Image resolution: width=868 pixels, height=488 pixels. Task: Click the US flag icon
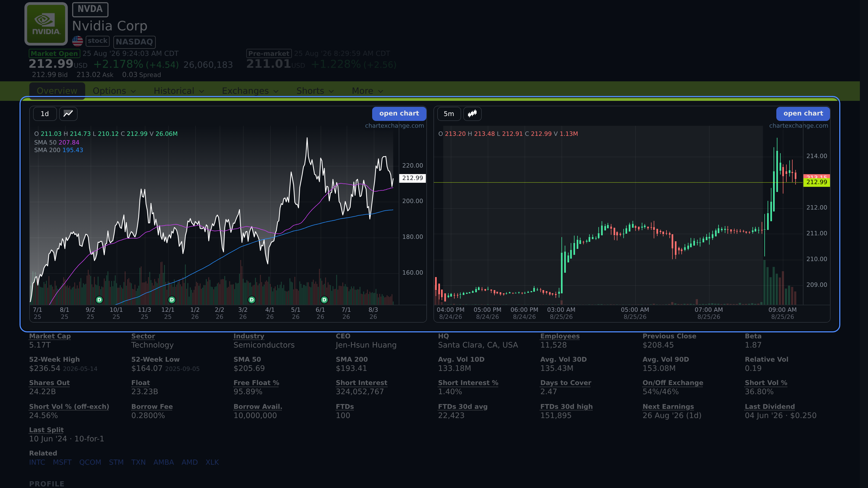point(78,41)
